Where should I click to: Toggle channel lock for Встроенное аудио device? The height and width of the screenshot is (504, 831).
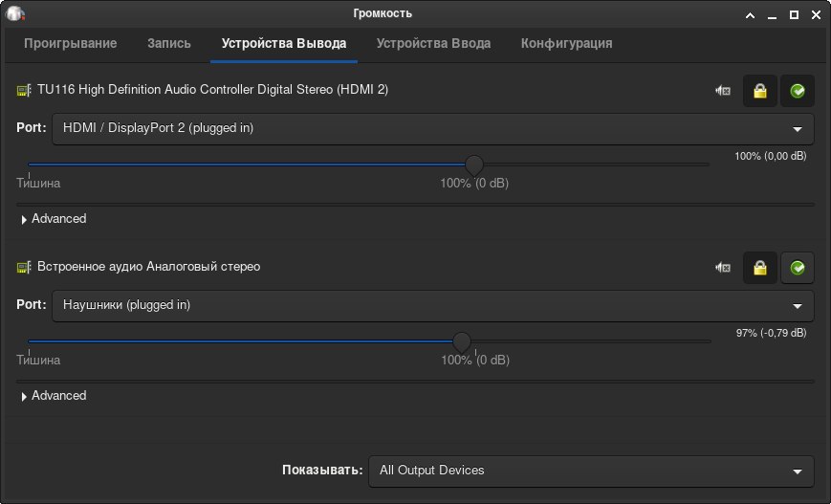point(760,268)
